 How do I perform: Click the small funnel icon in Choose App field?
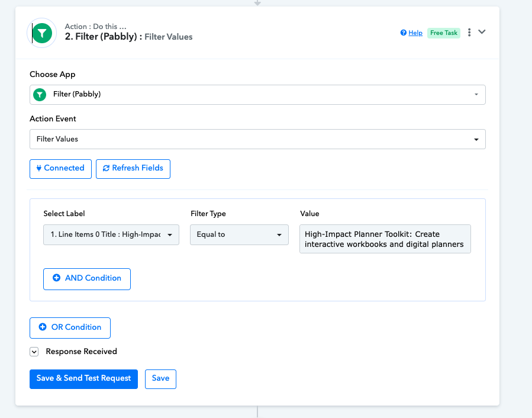40,94
